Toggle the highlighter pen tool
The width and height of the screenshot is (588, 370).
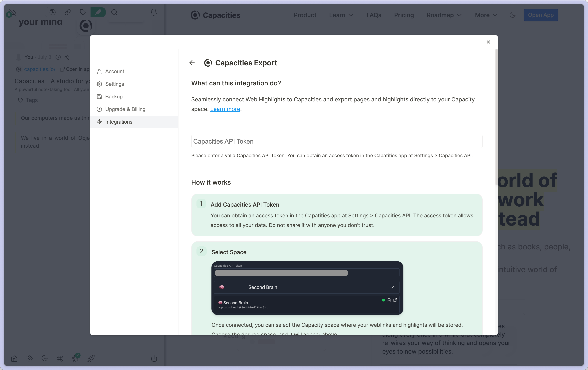(x=98, y=12)
